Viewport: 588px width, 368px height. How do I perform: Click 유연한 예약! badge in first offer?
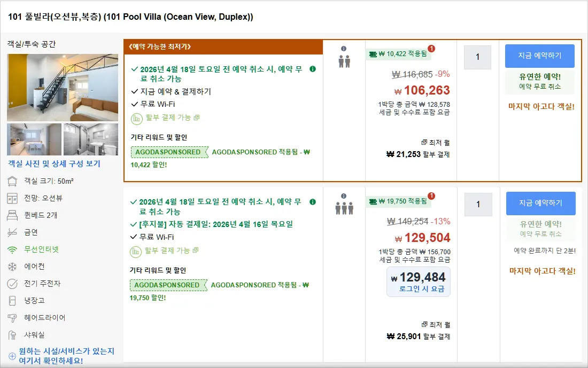click(x=540, y=81)
